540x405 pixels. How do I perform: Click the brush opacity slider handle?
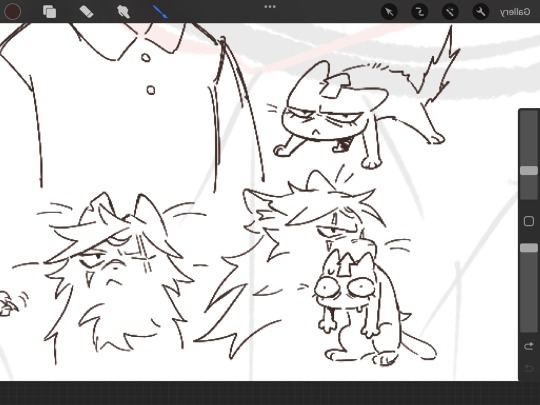click(x=529, y=248)
